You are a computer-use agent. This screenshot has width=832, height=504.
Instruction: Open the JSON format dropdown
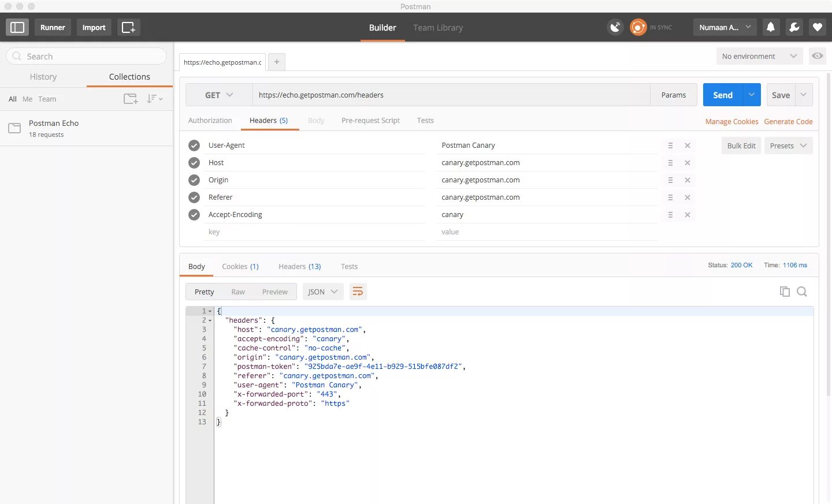click(323, 292)
